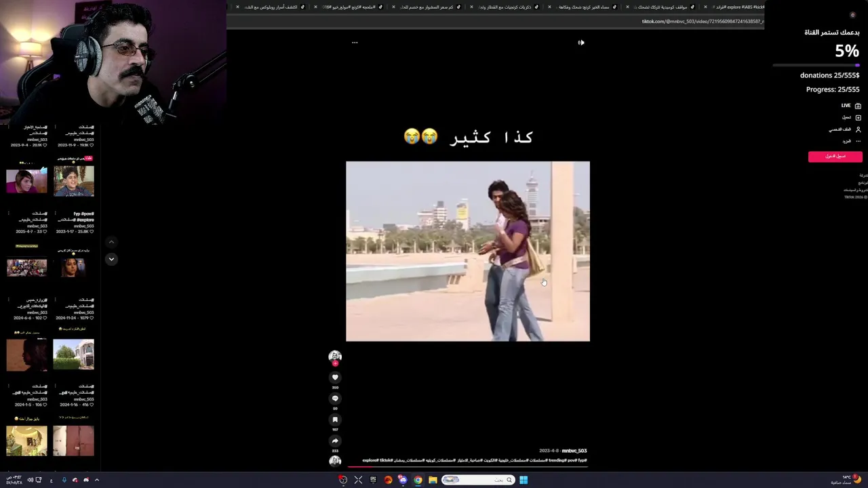Viewport: 868px width, 488px height.
Task: Open Google Chrome from the taskbar
Action: pyautogui.click(x=418, y=480)
